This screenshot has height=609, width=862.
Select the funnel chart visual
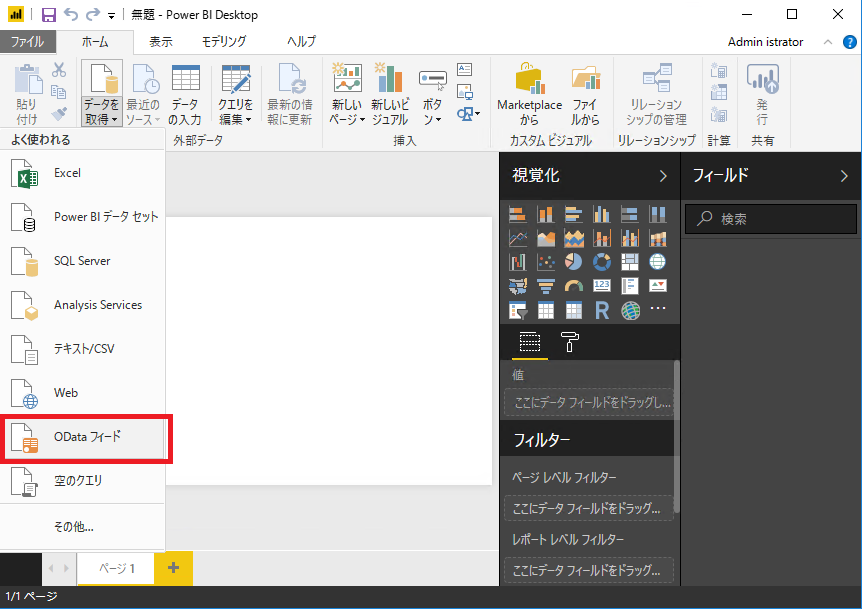point(546,286)
